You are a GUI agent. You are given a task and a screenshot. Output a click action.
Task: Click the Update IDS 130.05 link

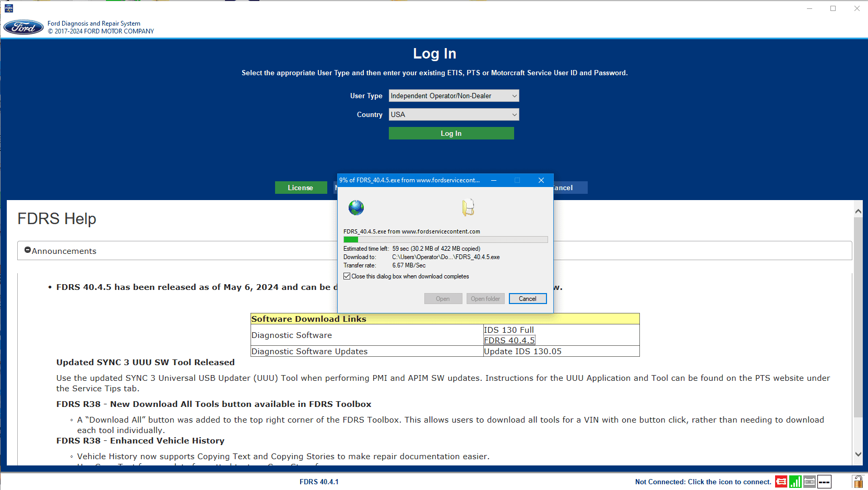click(x=522, y=352)
